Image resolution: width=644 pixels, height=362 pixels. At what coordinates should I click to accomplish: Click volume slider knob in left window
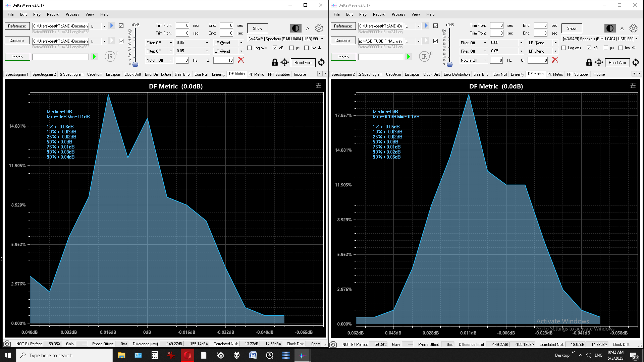[135, 64]
